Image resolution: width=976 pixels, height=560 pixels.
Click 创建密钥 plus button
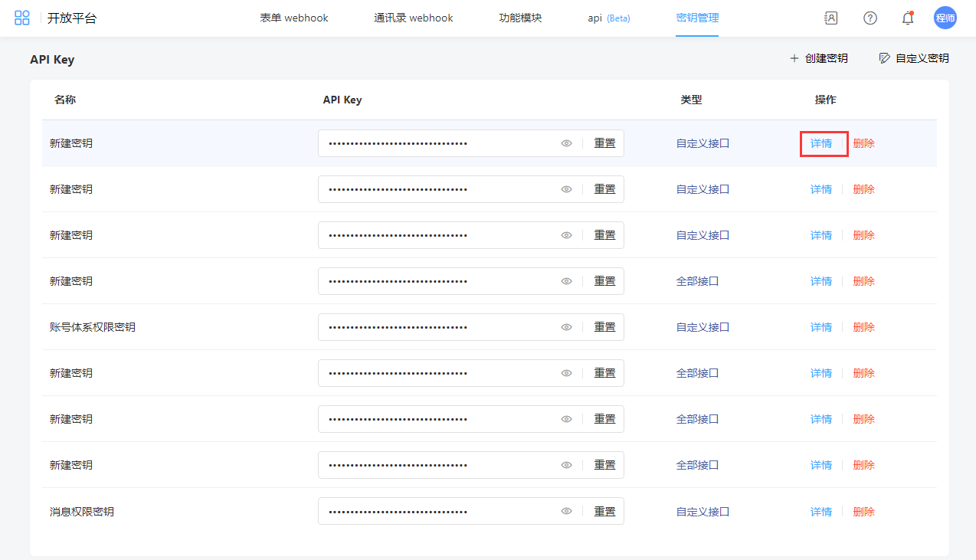point(819,58)
